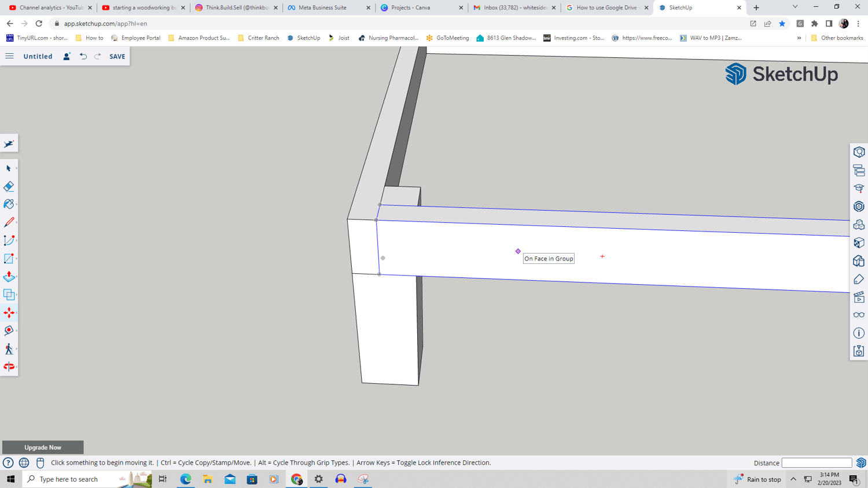
Task: Select the Walk tool
Action: (9, 348)
